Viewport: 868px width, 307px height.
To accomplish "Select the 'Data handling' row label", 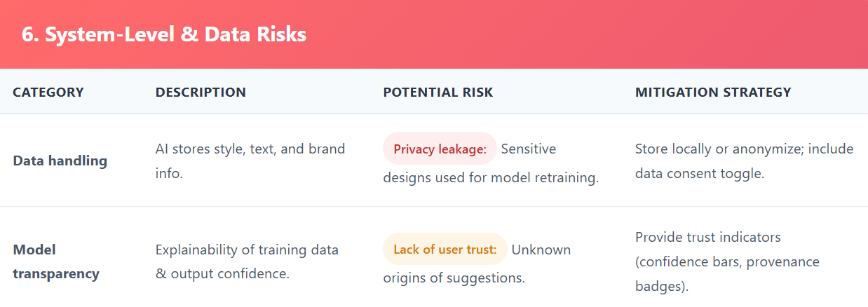I will click(60, 161).
